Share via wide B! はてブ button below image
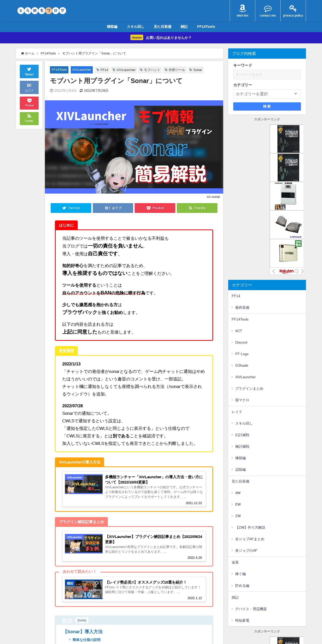The height and width of the screenshot is (644, 322). [113, 208]
